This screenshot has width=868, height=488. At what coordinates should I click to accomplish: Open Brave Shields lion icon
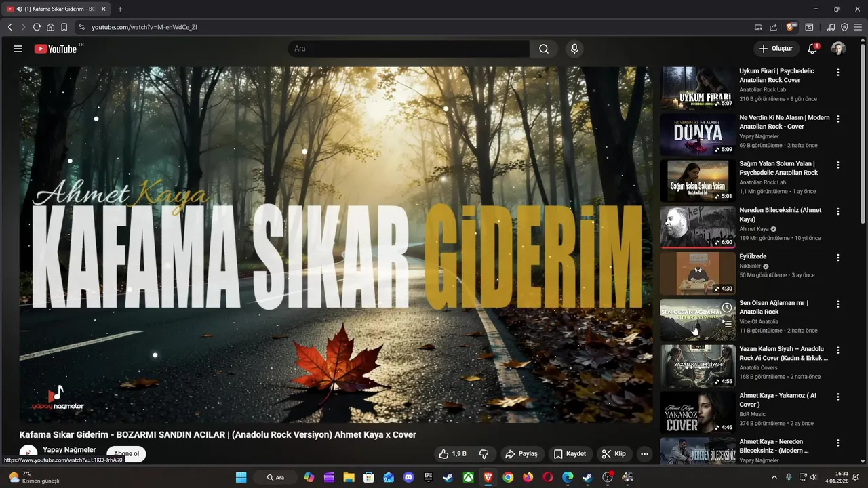point(791,27)
